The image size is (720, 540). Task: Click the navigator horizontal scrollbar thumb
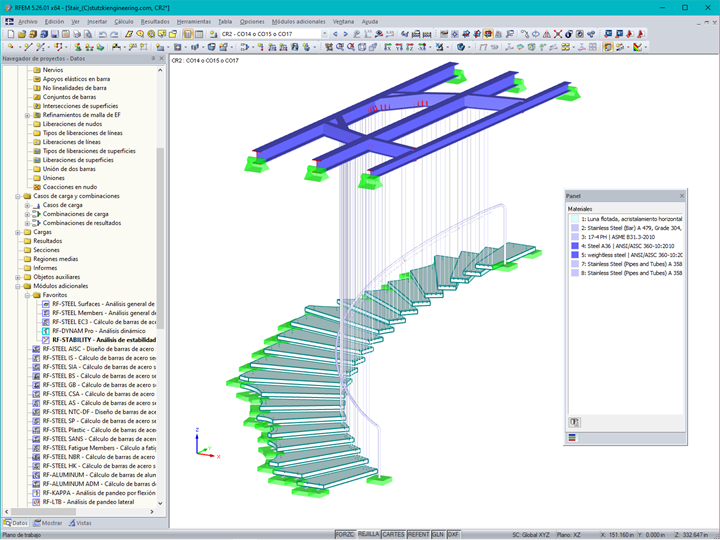tap(43, 512)
